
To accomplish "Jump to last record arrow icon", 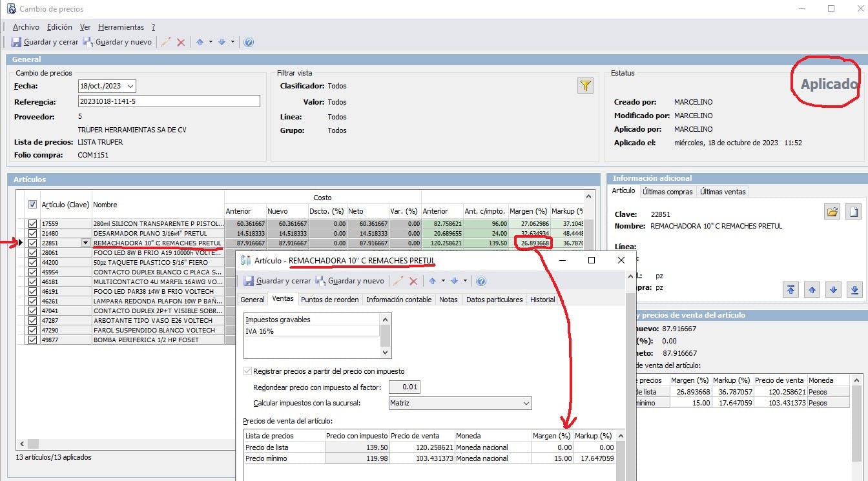I will 854,290.
